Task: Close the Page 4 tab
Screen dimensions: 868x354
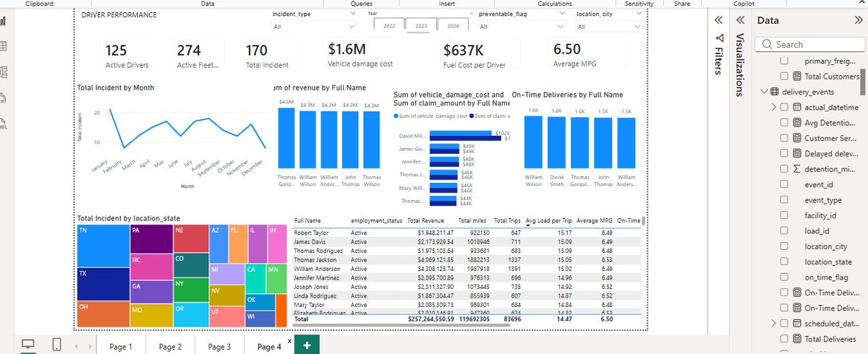Action: tap(289, 340)
